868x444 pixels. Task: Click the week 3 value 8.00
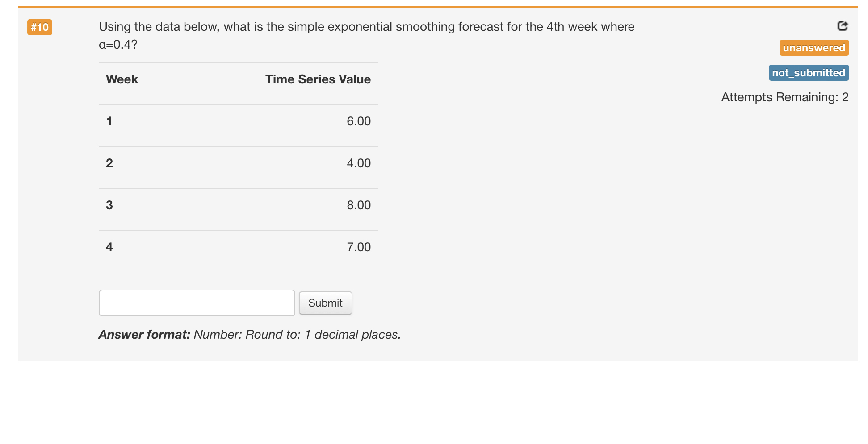(359, 205)
